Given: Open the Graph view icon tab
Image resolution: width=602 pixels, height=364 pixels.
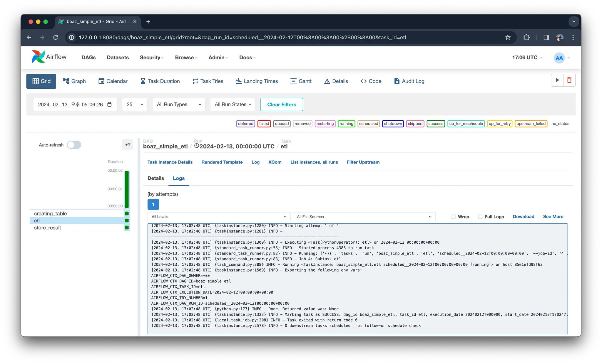Looking at the screenshot, I should coord(74,81).
